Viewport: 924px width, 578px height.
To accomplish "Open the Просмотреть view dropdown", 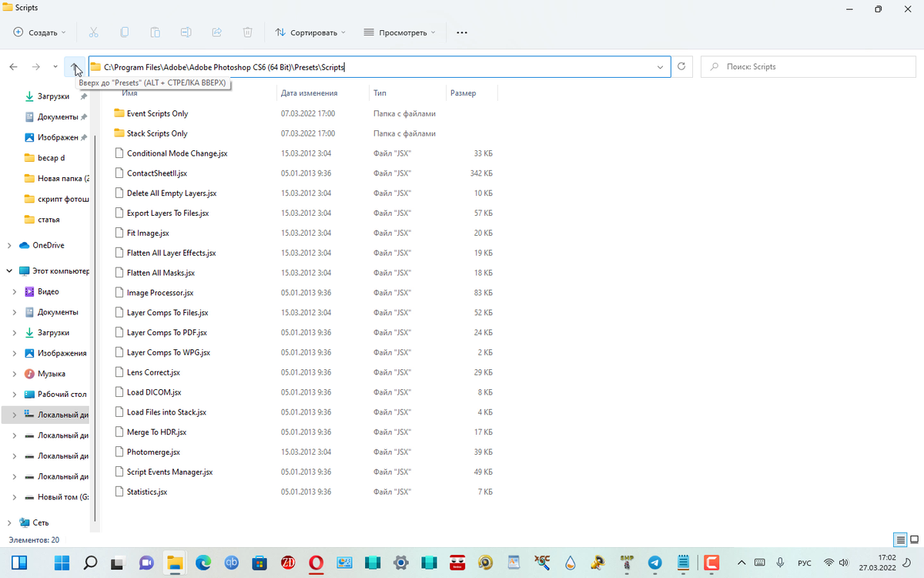I will click(x=400, y=32).
